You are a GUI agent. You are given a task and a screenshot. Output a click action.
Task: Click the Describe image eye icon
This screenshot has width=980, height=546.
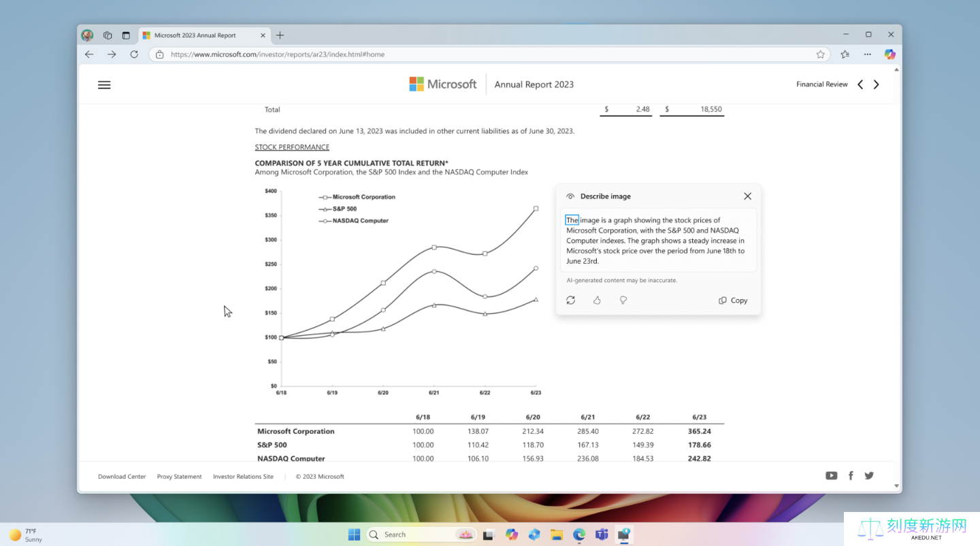tap(570, 197)
